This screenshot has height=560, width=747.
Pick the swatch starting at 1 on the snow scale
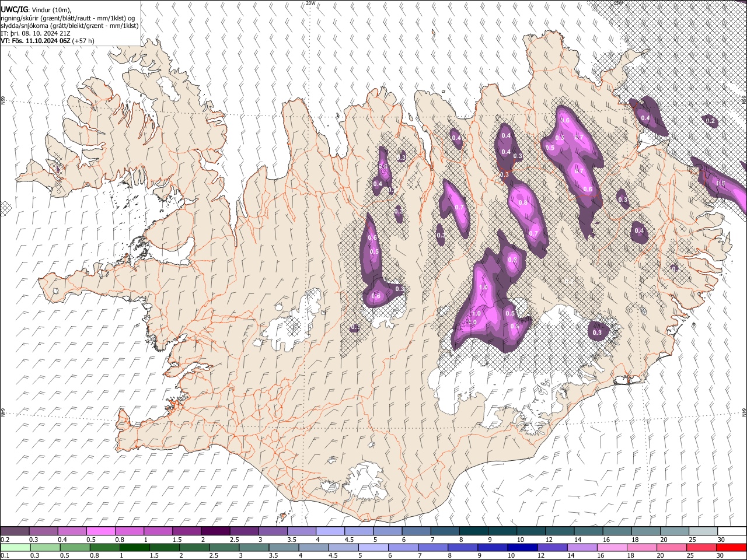coord(158,531)
